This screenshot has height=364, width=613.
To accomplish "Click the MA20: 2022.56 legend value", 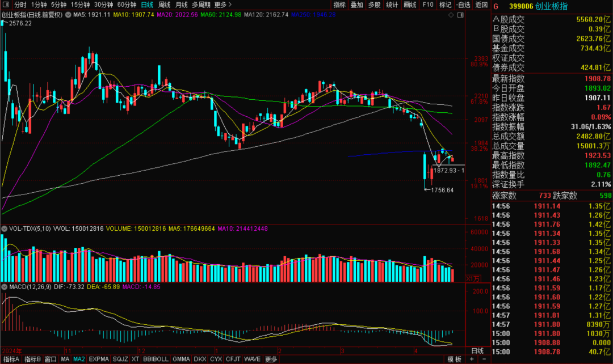I will pyautogui.click(x=177, y=15).
